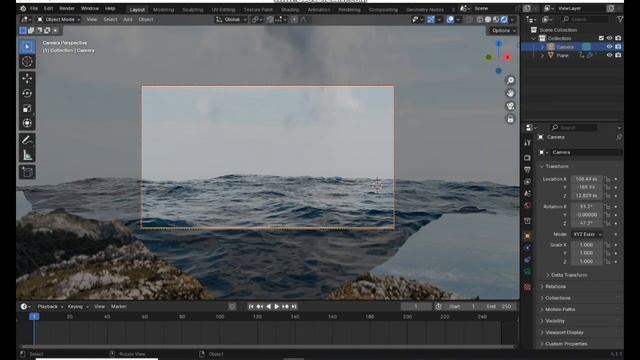The image size is (640, 360).
Task: Expand the Motion Paths panel
Action: tap(557, 309)
